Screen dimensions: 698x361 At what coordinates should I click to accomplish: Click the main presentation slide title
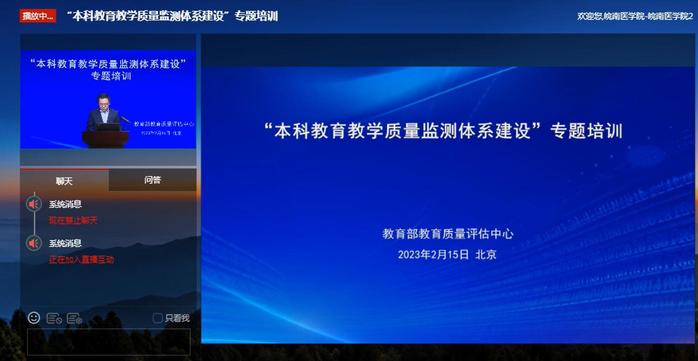click(x=442, y=131)
